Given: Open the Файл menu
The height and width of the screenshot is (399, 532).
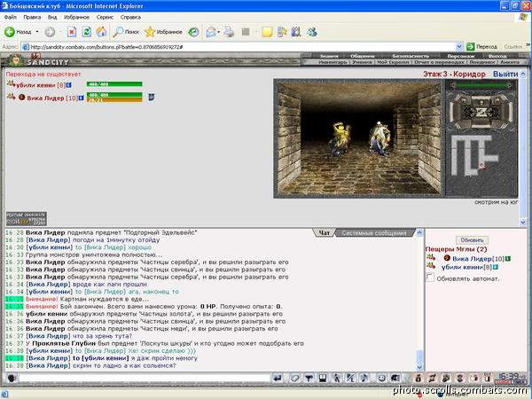Looking at the screenshot, I should click(x=11, y=17).
